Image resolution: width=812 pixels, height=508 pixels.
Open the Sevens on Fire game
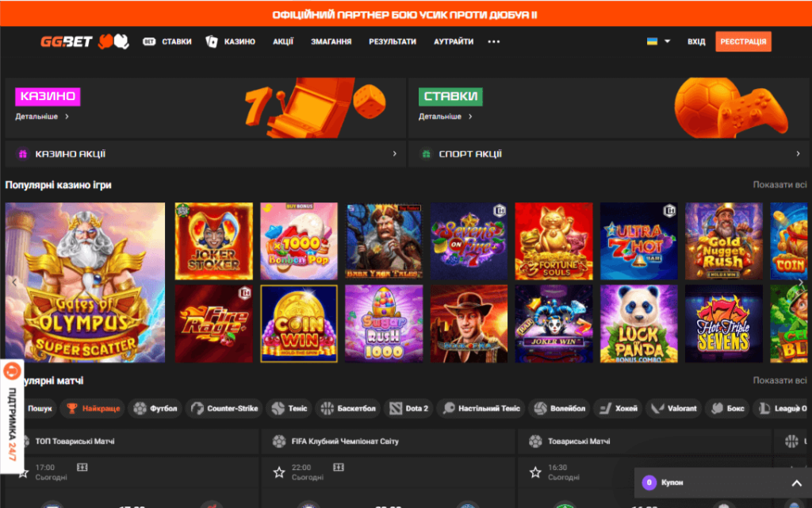tap(469, 241)
